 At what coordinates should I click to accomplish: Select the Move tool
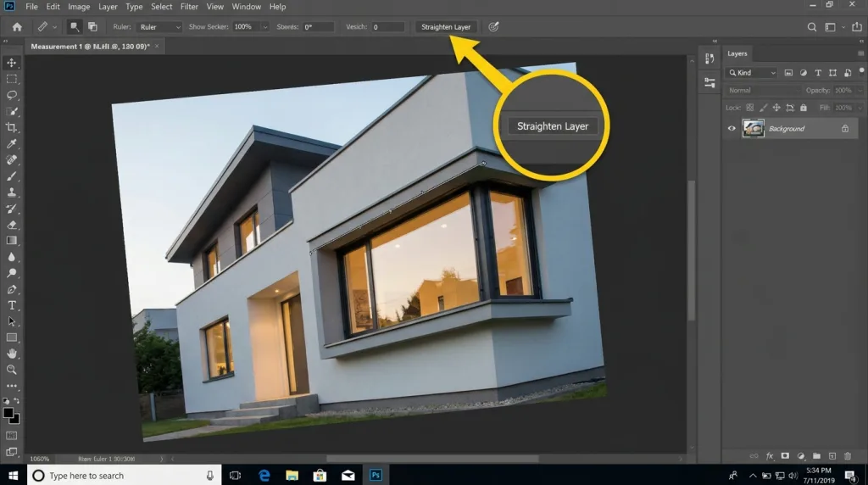click(x=12, y=63)
